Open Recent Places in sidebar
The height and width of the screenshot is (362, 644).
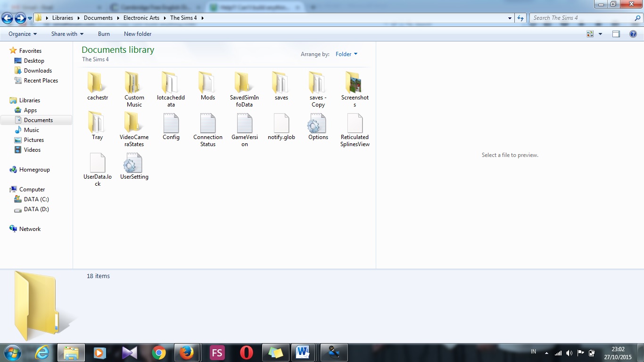(41, 81)
